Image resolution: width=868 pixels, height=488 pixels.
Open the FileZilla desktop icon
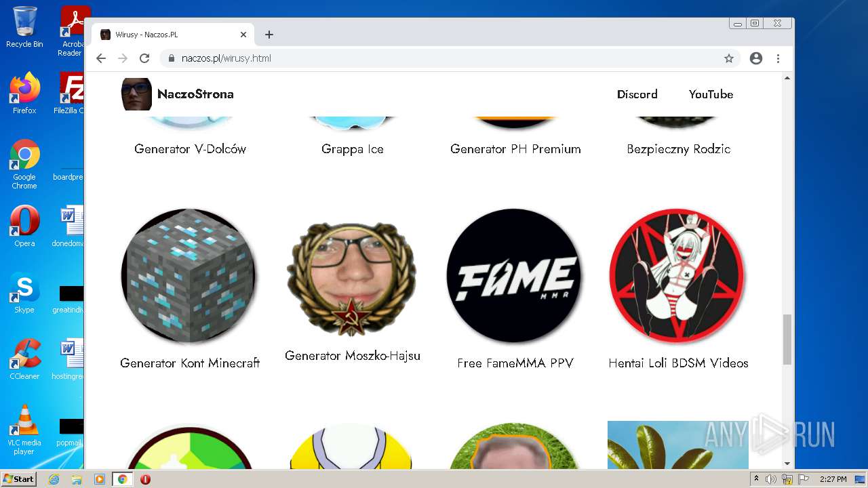pos(71,94)
